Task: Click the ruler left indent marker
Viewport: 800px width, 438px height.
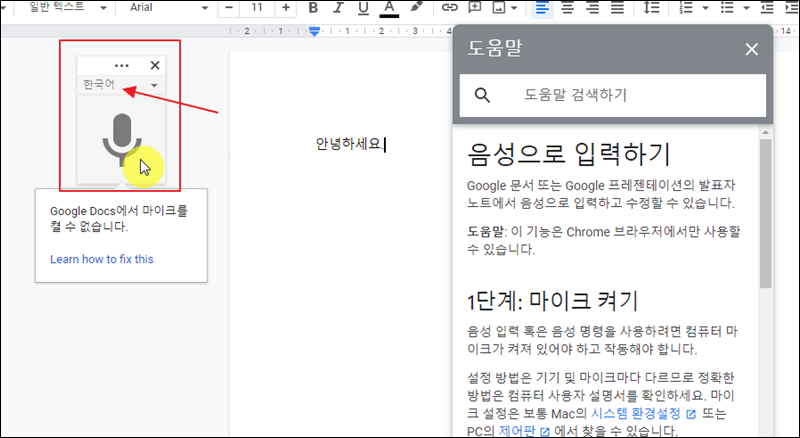Action: pos(315,32)
